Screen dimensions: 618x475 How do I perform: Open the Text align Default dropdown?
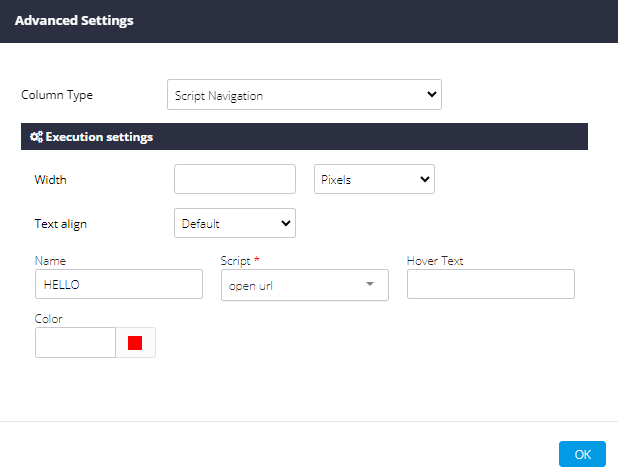(235, 223)
